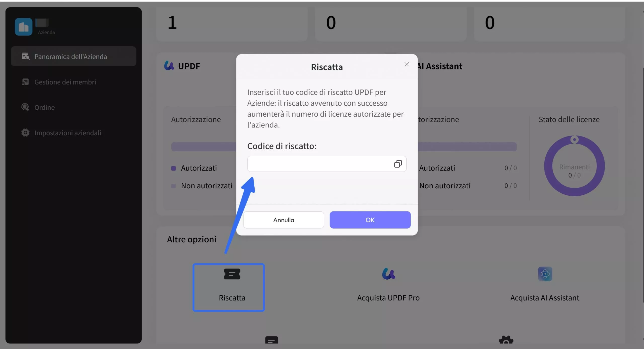Click the AI Assistant authorization progress bar

click(x=467, y=147)
